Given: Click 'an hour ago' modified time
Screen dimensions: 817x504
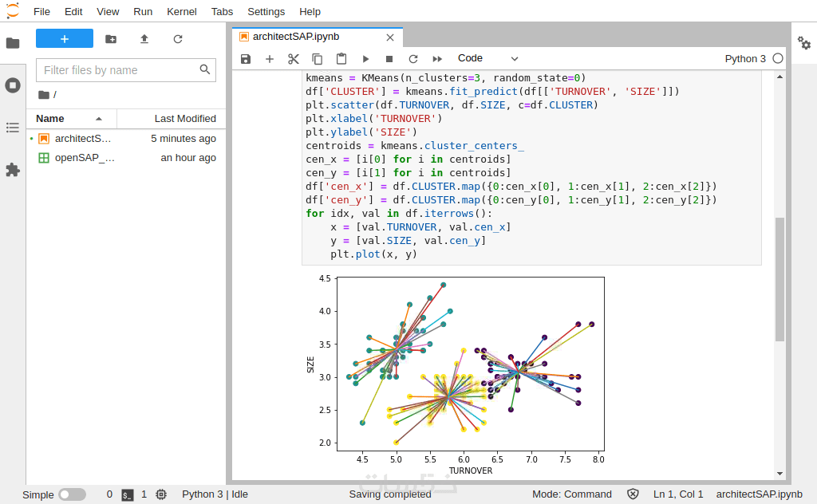Looking at the screenshot, I should pos(188,158).
